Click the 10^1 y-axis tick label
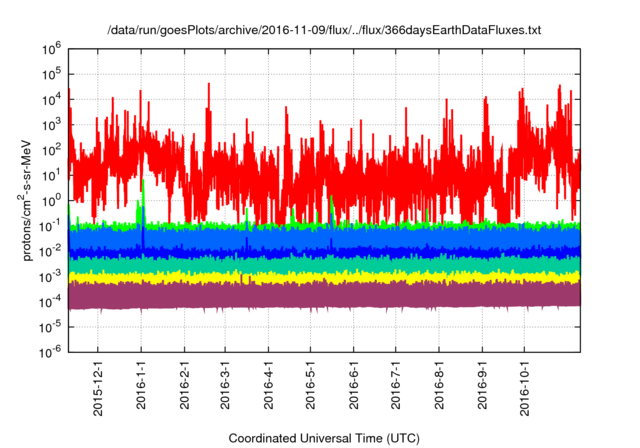The image size is (640, 448). 51,176
